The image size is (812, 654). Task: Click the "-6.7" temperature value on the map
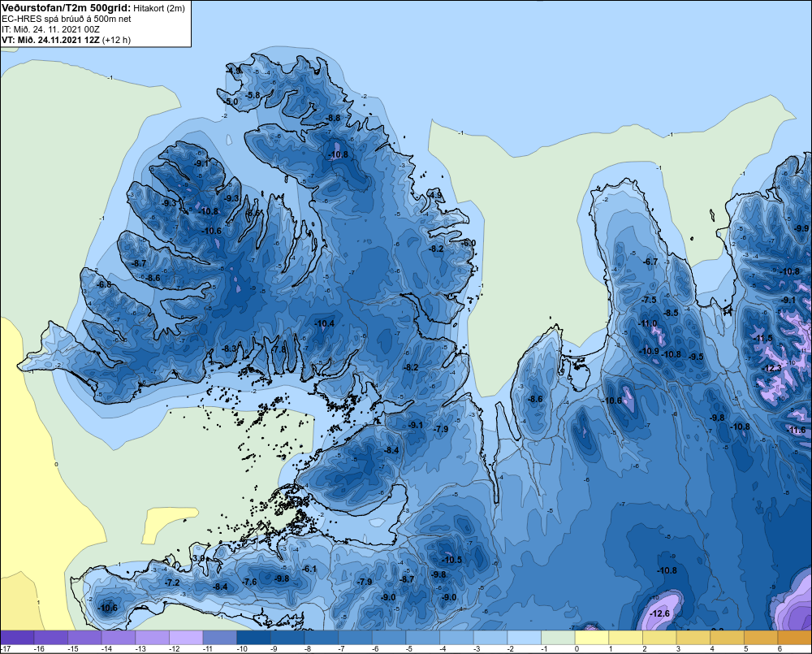650,262
